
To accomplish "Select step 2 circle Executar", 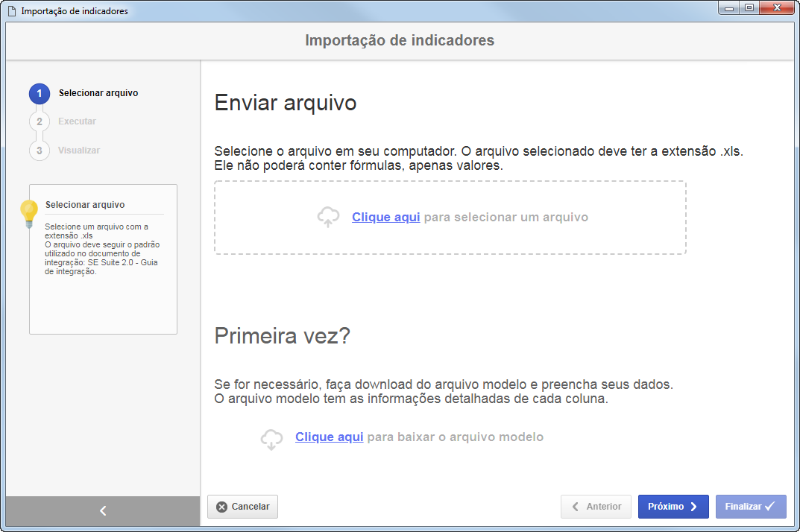I will 40,121.
